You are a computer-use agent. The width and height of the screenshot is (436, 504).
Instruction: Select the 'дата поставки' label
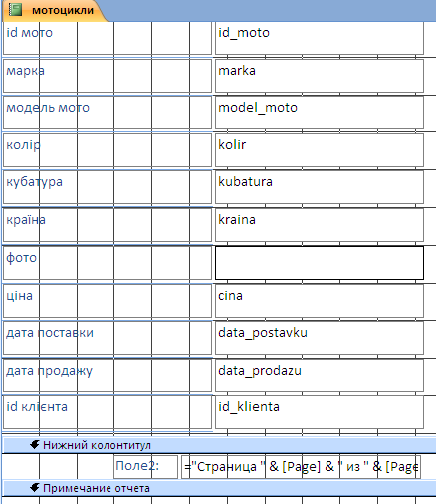108,338
